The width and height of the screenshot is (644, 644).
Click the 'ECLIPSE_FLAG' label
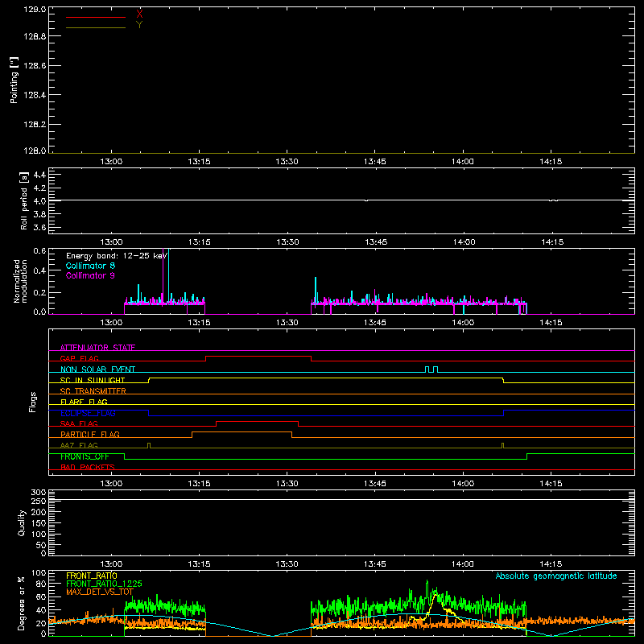pos(88,413)
